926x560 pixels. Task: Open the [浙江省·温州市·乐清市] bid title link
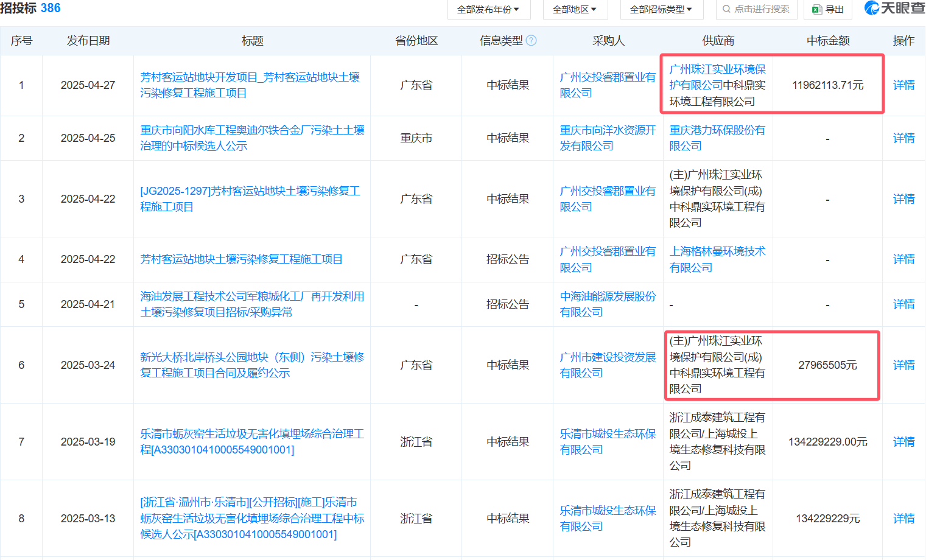point(252,519)
